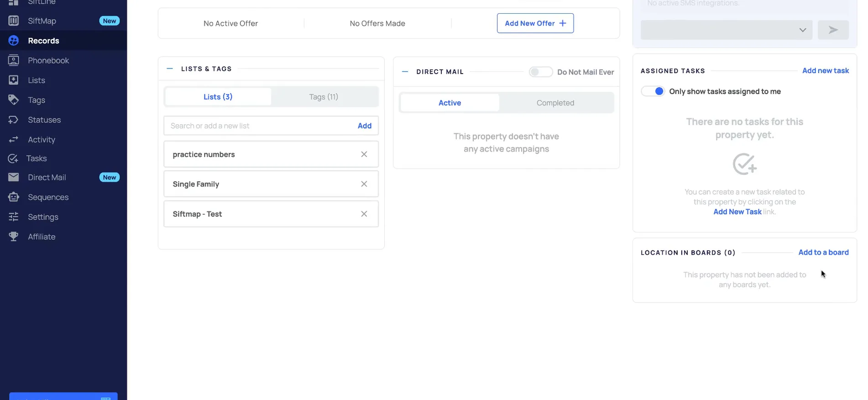Open Sequences in the sidebar
The image size is (868, 400).
click(48, 197)
